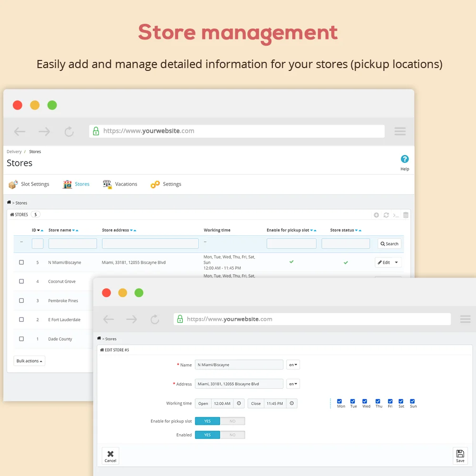Open language dropdown beside Name field
The height and width of the screenshot is (476, 476).
point(293,365)
